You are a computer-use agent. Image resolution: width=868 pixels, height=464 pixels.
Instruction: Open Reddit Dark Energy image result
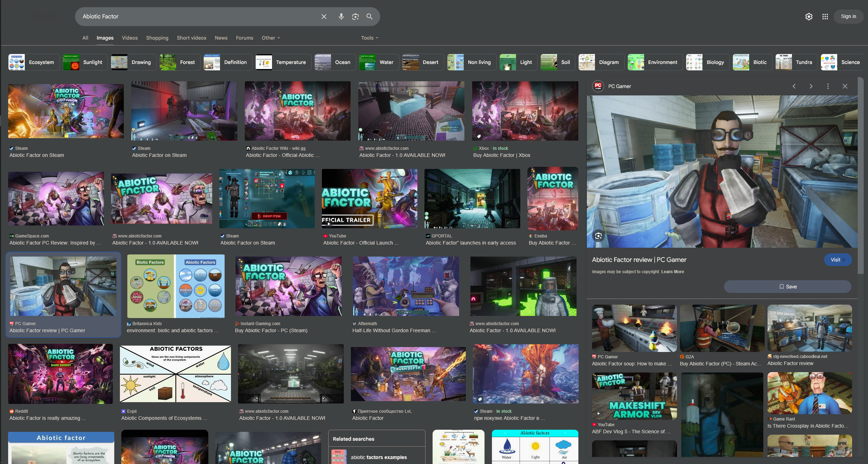point(60,374)
